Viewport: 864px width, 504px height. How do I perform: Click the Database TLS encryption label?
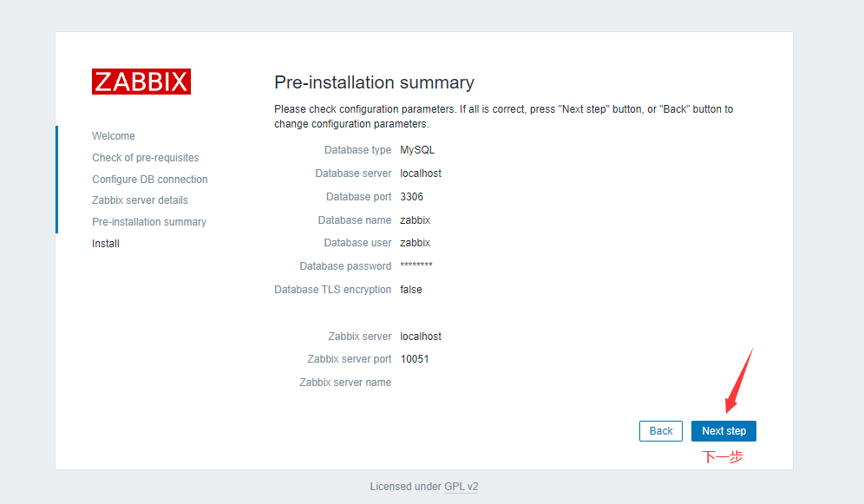(x=333, y=289)
